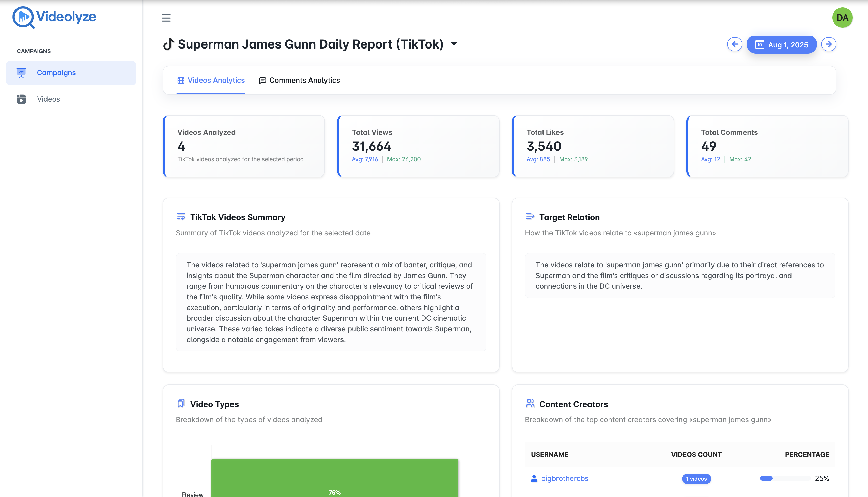Expand the report title dropdown arrow
This screenshot has height=497, width=868.
pos(454,44)
